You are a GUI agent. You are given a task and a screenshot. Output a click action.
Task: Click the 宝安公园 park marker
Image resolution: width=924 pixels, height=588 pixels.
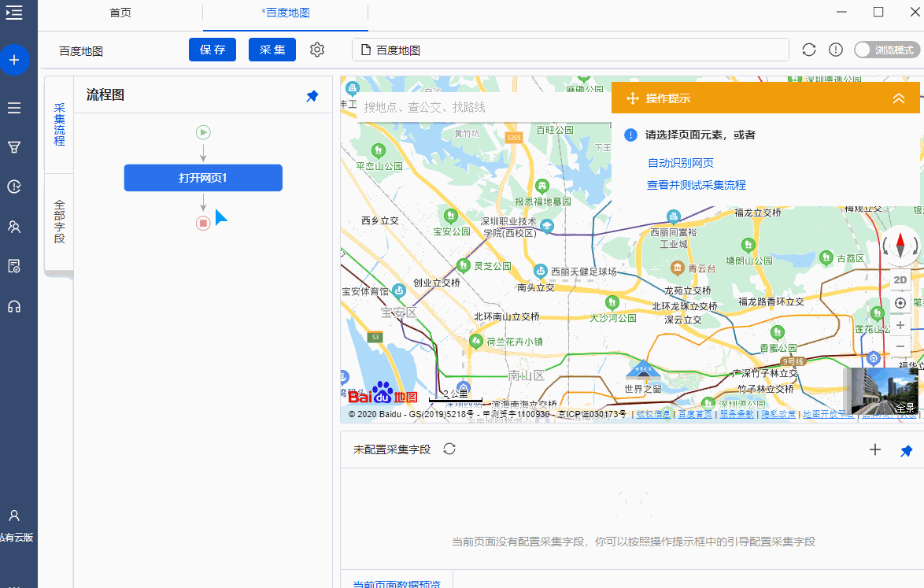coord(451,216)
